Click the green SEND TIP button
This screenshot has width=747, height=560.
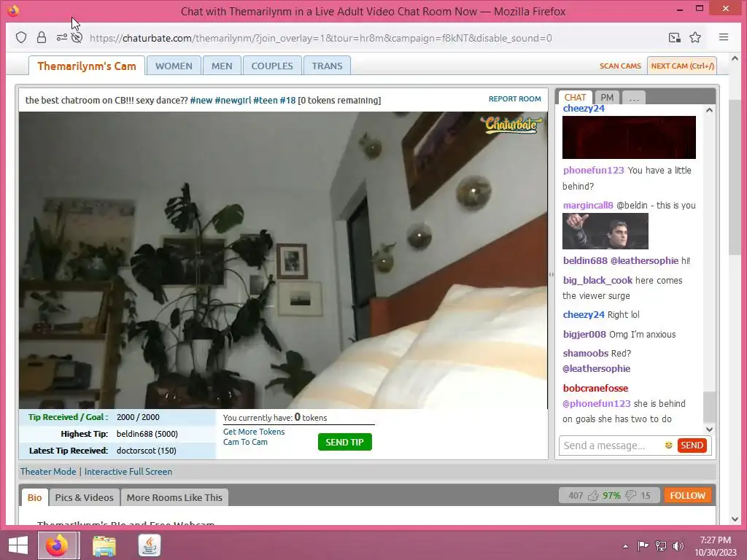345,442
